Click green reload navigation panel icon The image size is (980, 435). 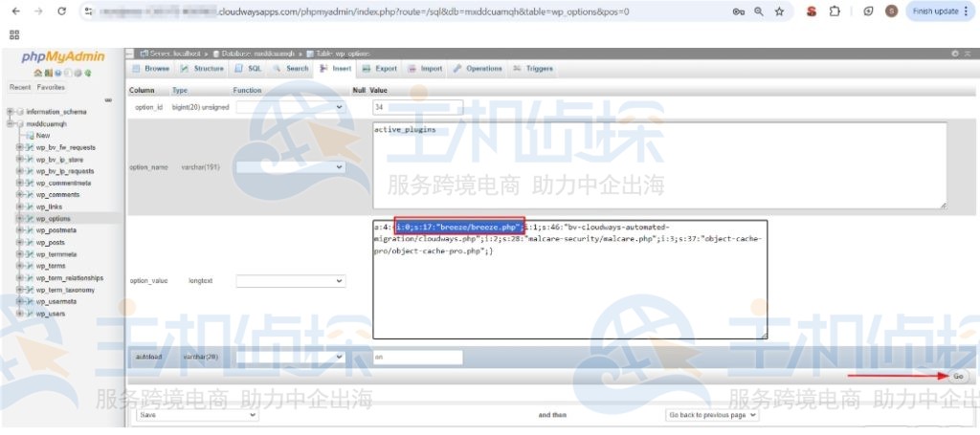point(88,73)
